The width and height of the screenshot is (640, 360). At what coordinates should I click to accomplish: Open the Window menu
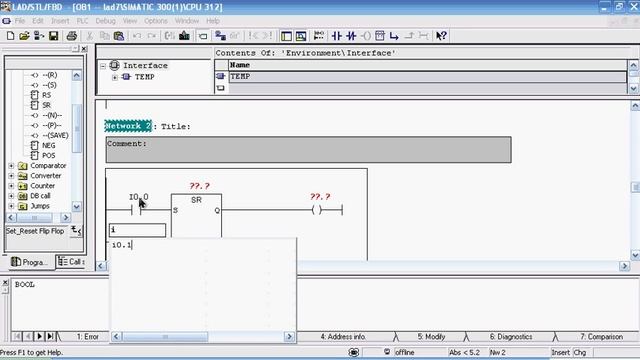[187, 21]
